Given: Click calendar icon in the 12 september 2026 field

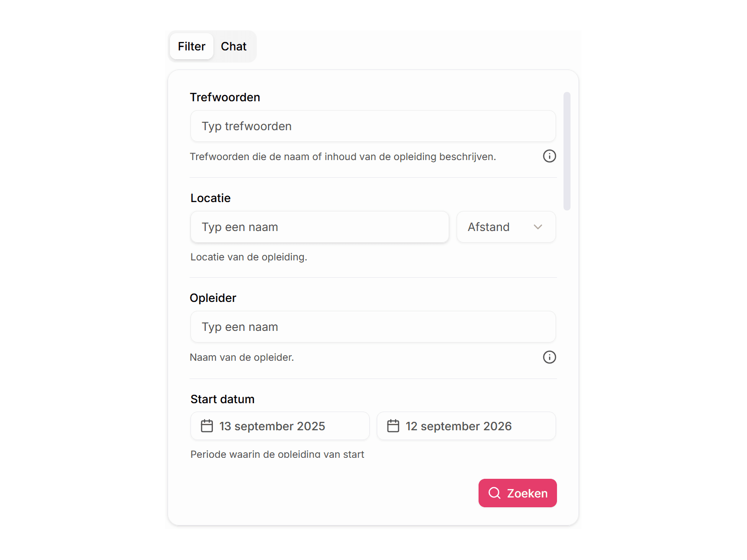Looking at the screenshot, I should click(393, 426).
